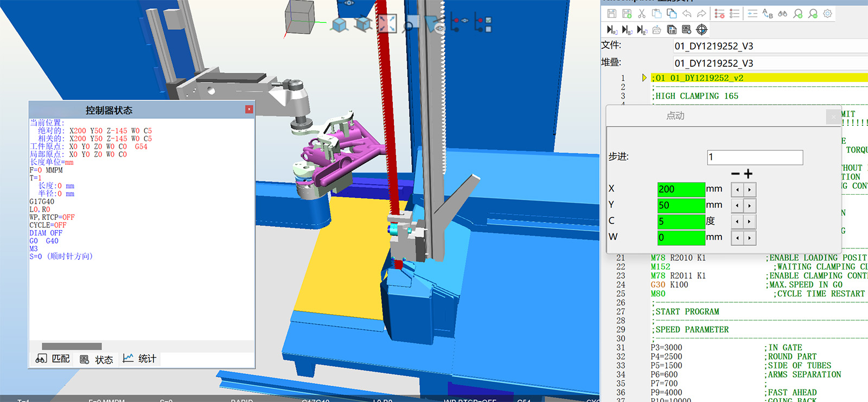The width and height of the screenshot is (868, 402).
Task: Click the Cut scissors icon
Action: point(642,14)
